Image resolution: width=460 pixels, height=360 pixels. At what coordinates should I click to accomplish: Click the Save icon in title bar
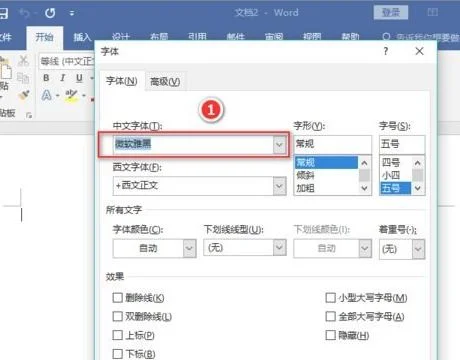tap(3, 13)
